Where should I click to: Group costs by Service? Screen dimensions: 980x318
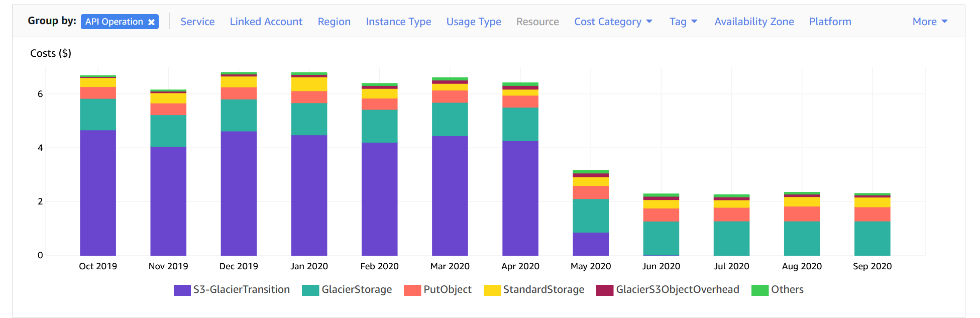click(x=197, y=22)
